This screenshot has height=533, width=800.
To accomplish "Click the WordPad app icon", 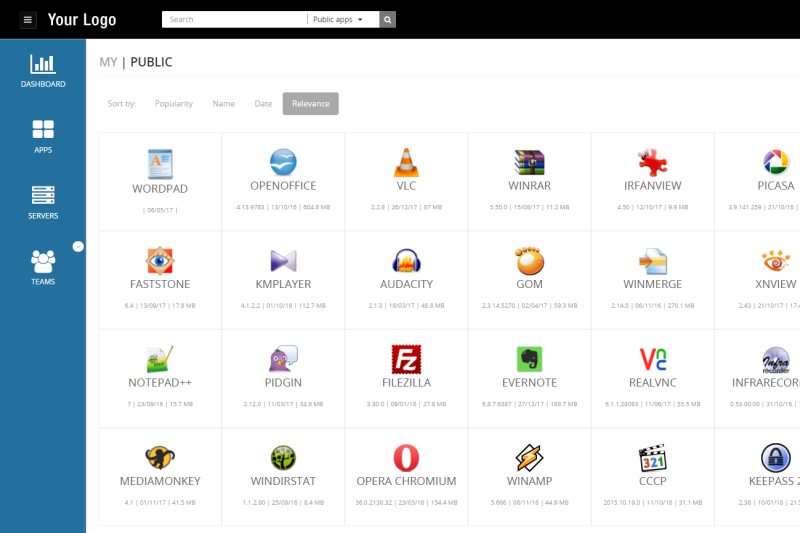I will pos(160,164).
